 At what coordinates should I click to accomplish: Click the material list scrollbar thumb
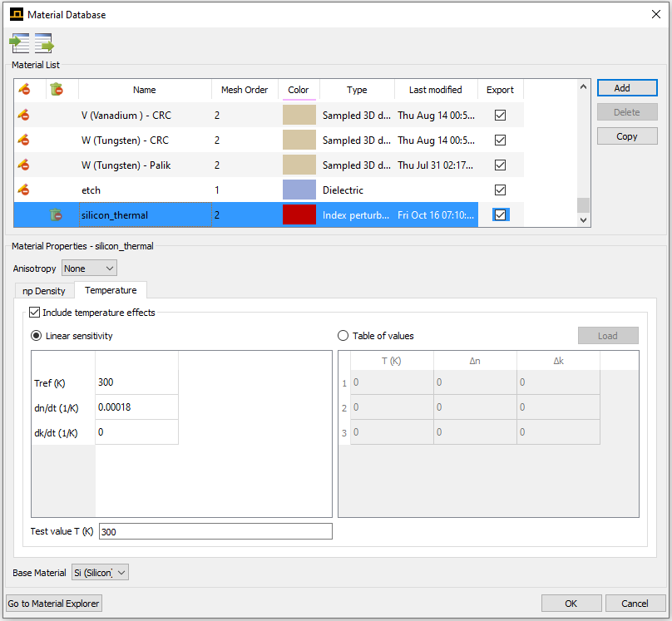point(583,205)
